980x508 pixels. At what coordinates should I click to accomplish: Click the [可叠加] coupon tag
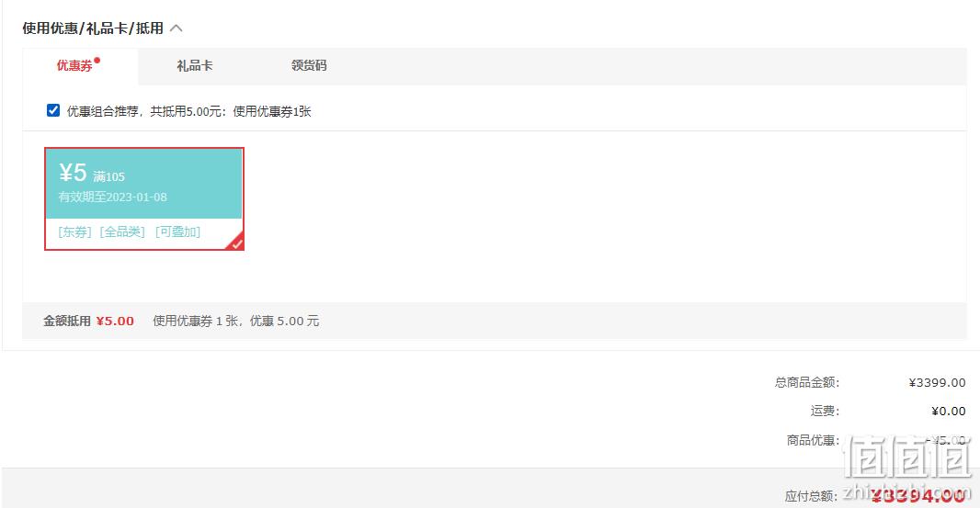[x=177, y=231]
